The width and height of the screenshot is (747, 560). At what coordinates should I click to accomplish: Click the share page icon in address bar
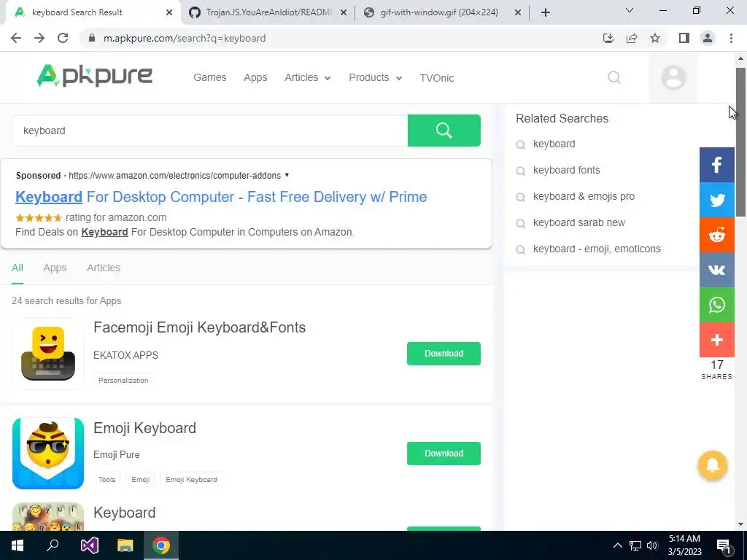[632, 38]
